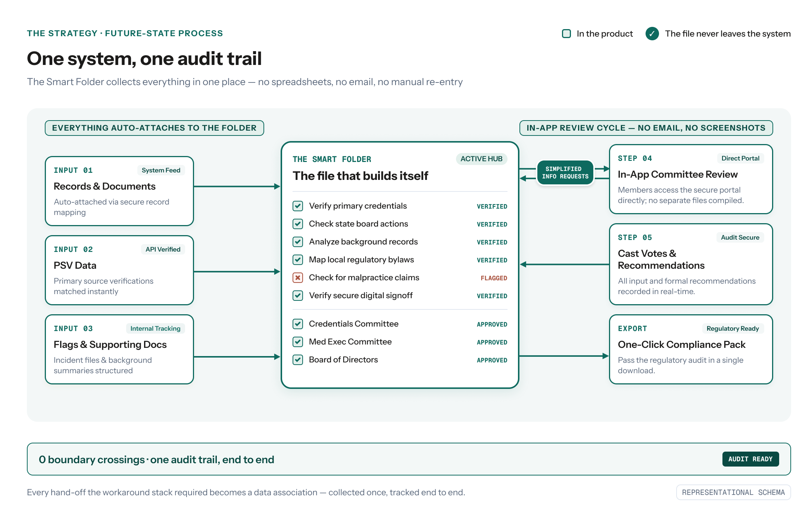This screenshot has height=527, width=812.
Task: Select the Regulatory Ready tag
Action: point(733,328)
